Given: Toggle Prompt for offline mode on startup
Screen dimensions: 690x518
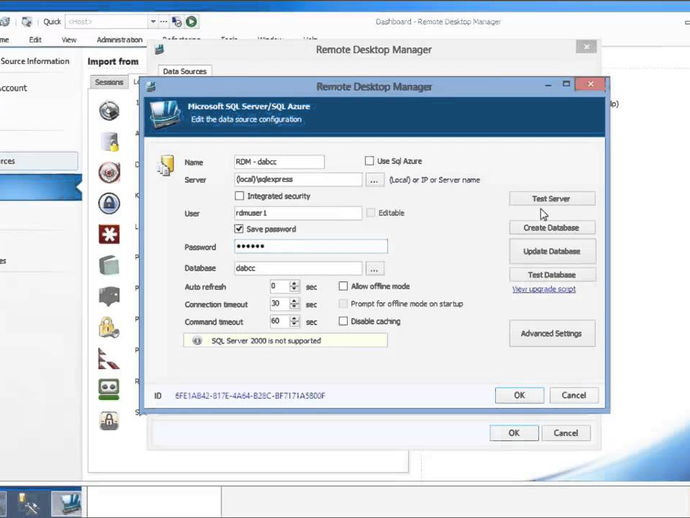Looking at the screenshot, I should tap(343, 304).
